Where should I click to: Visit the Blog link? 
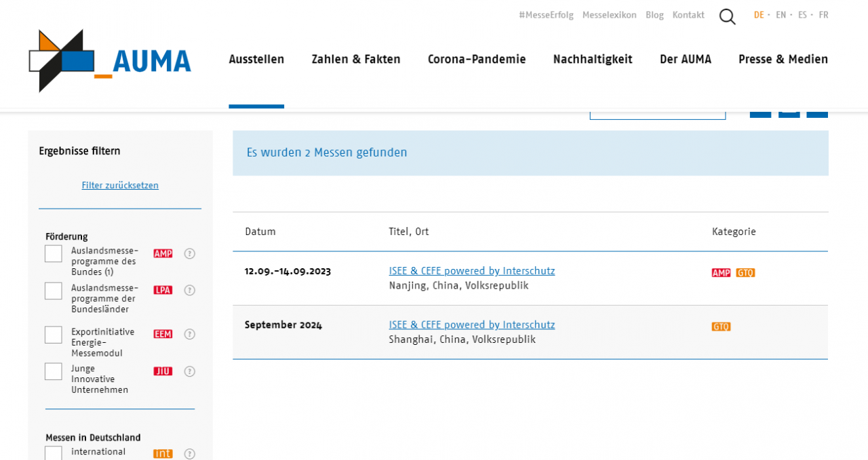tap(654, 15)
